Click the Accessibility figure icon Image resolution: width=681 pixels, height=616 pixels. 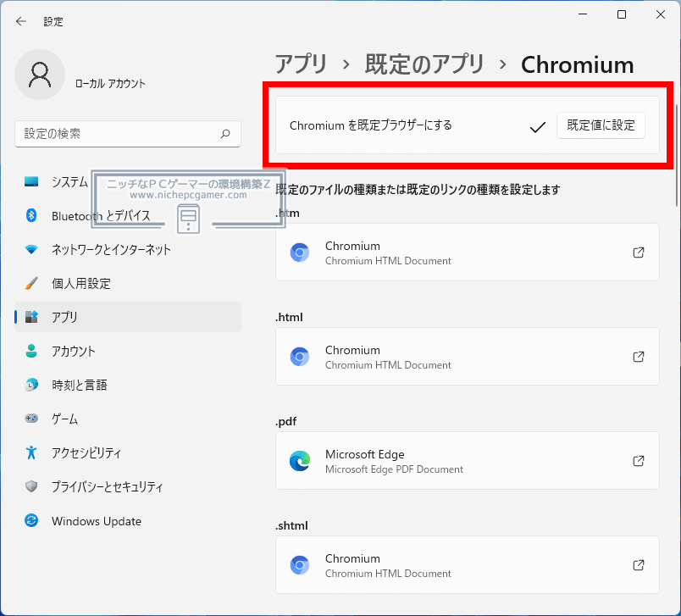click(31, 452)
